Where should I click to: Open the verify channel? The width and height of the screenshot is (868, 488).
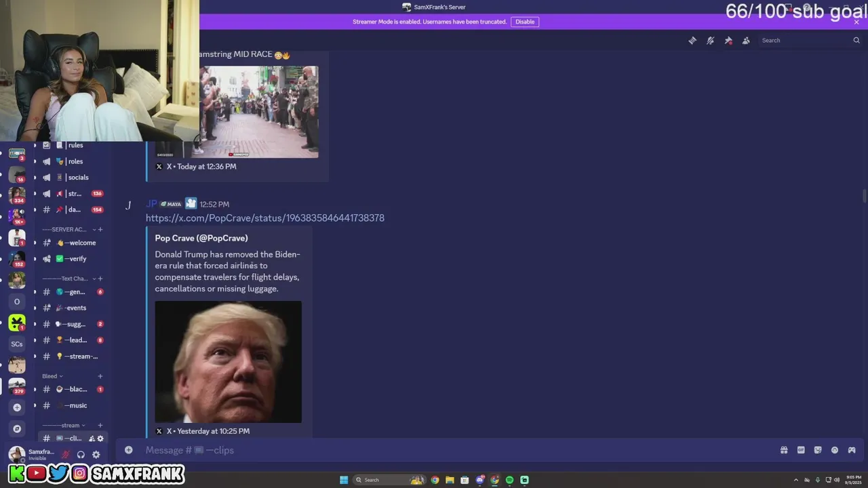(73, 259)
